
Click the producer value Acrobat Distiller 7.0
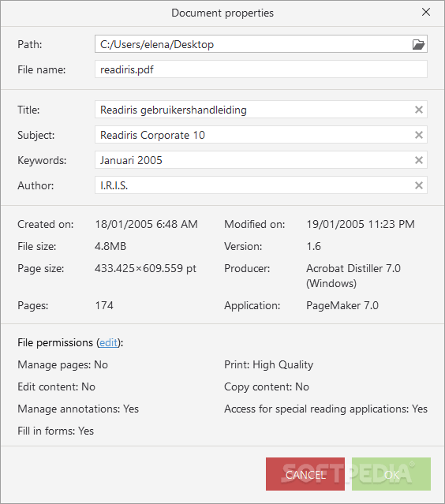pyautogui.click(x=353, y=276)
